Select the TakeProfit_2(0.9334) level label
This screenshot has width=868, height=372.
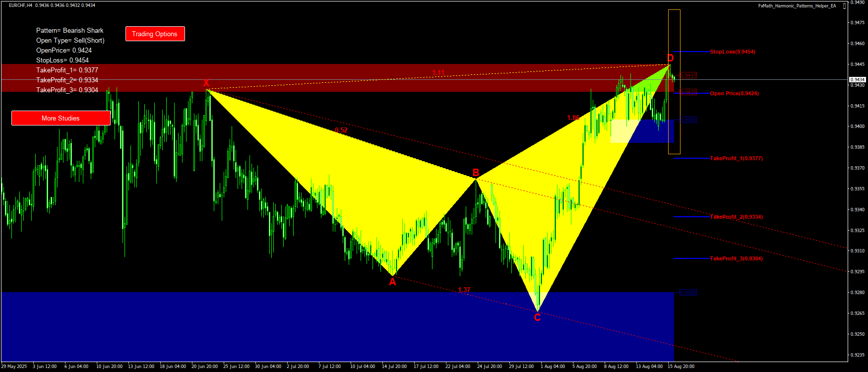(736, 217)
